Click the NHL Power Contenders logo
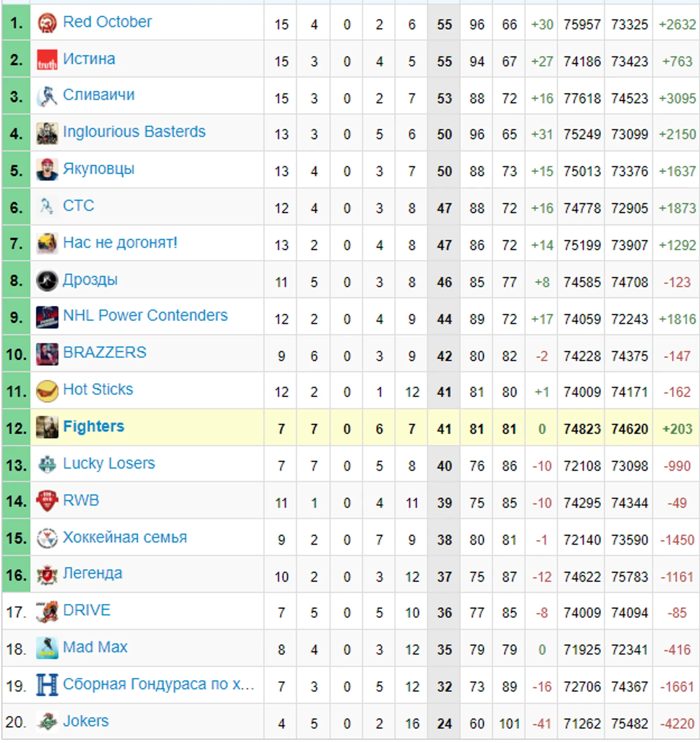This screenshot has height=743, width=700. [47, 317]
